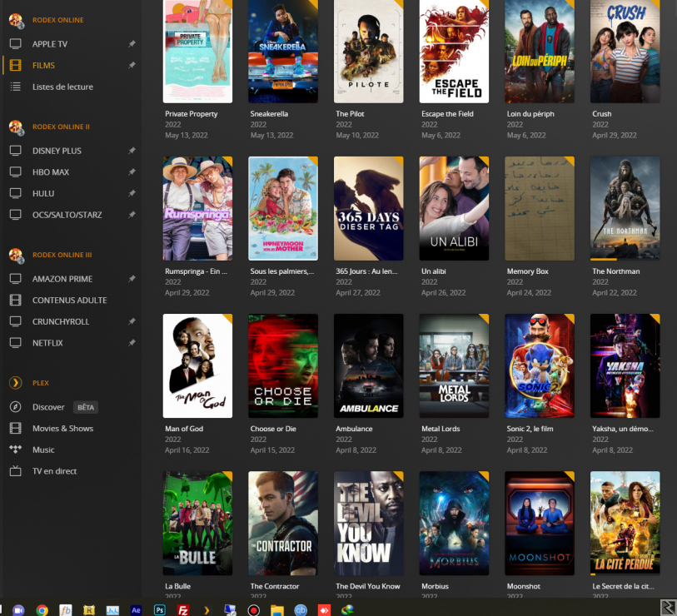Viewport: 677px width, 616px height.
Task: Open Photoshop from the taskbar
Action: click(160, 609)
